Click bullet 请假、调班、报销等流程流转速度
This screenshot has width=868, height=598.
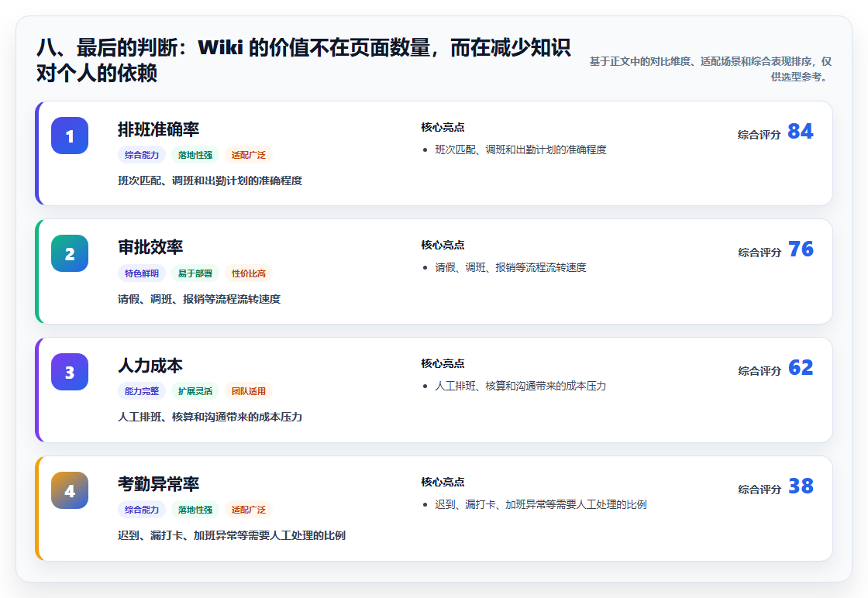pyautogui.click(x=511, y=267)
